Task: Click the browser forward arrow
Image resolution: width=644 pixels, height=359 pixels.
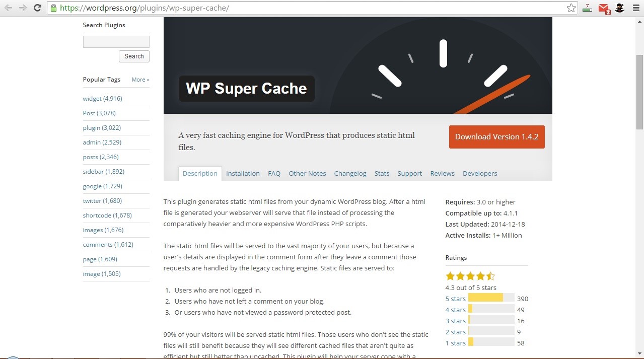Action: click(x=23, y=8)
